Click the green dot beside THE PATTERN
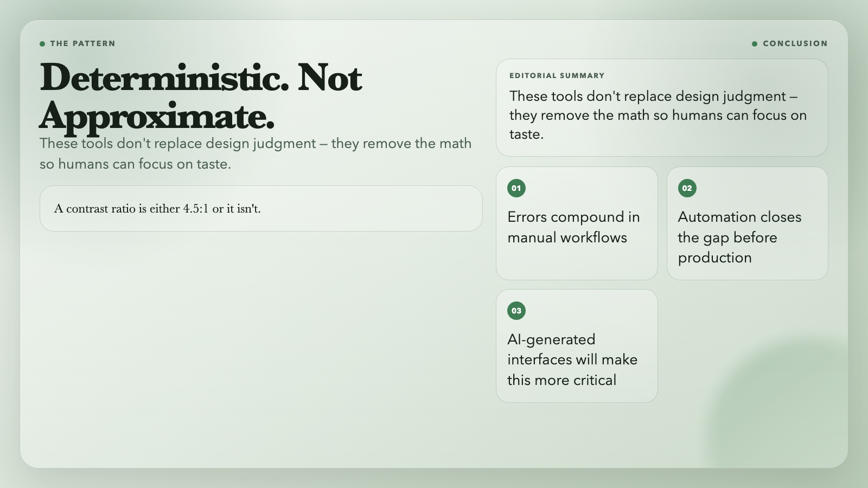The height and width of the screenshot is (488, 868). (x=42, y=44)
